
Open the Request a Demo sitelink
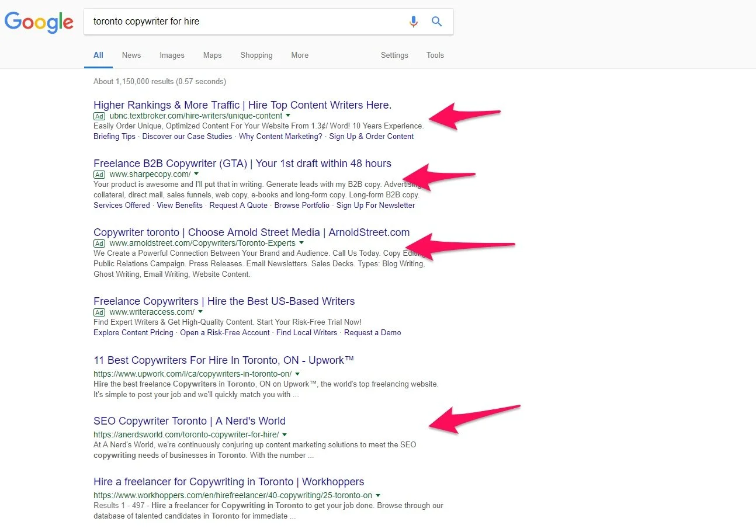click(373, 332)
